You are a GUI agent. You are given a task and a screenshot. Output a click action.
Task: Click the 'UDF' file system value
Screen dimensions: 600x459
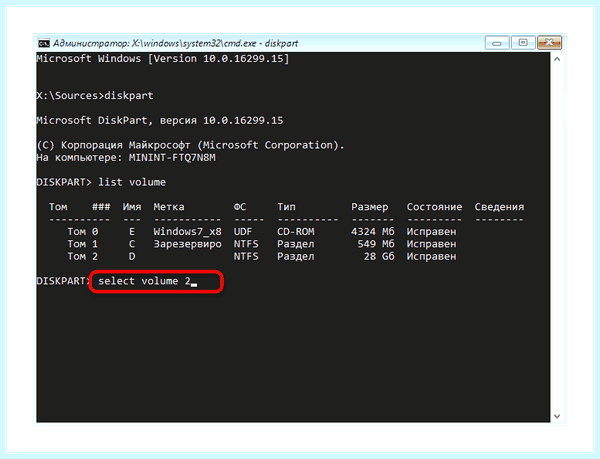[243, 232]
